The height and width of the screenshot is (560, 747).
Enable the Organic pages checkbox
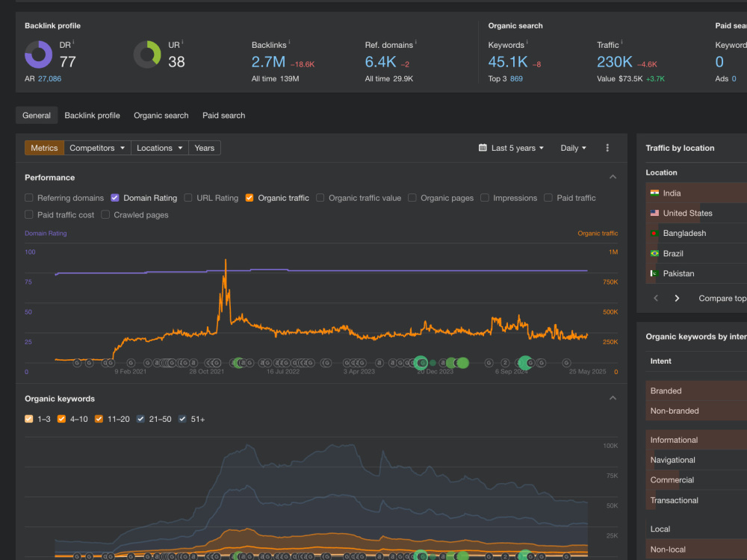coord(412,198)
